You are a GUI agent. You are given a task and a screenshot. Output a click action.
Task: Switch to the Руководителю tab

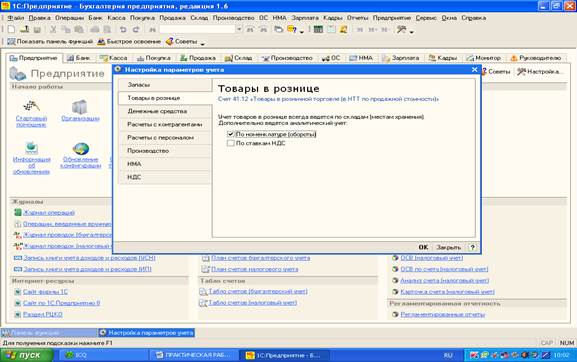pos(536,58)
